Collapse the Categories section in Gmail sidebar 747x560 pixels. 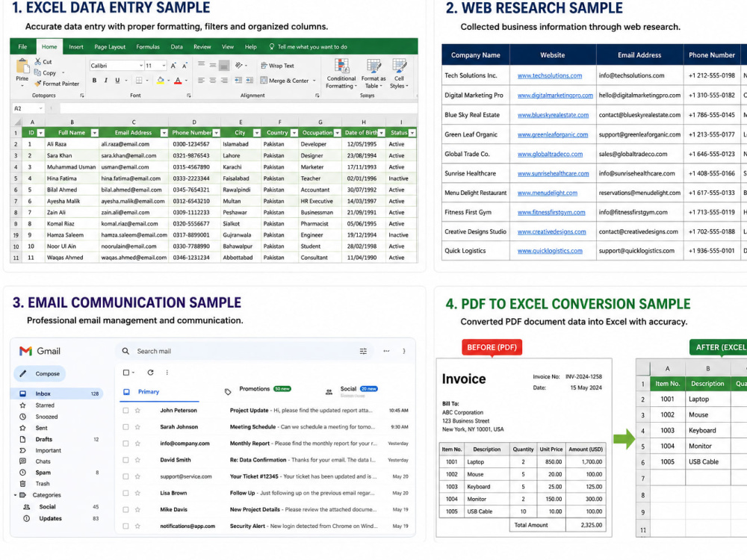tap(15, 495)
